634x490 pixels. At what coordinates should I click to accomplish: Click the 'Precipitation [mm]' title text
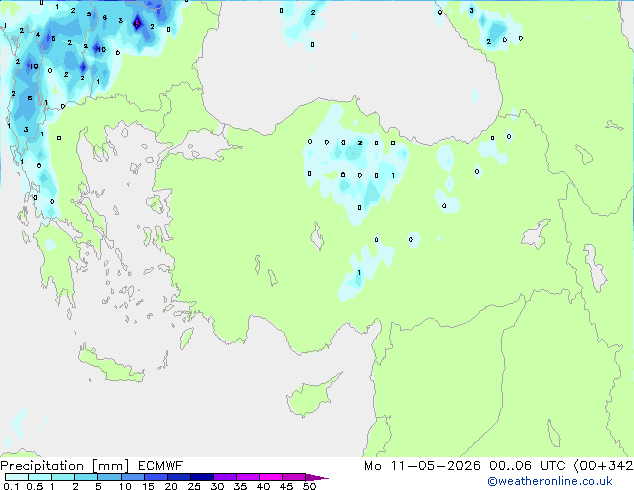coord(65,466)
